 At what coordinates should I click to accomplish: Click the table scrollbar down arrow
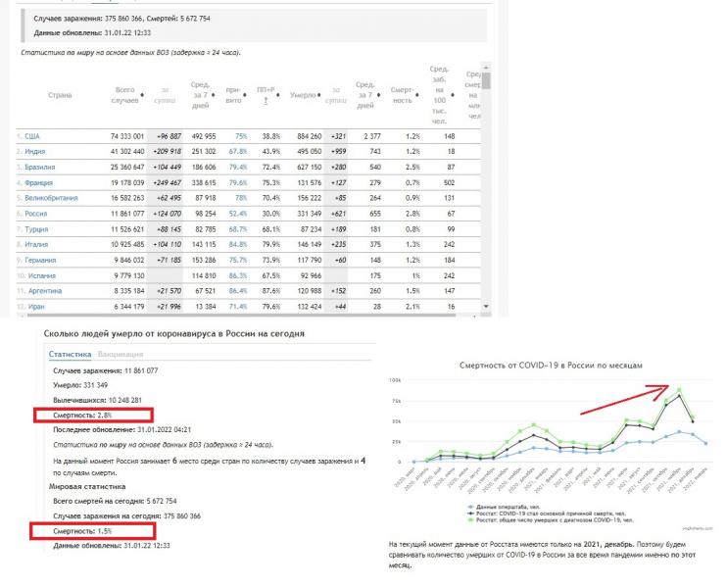(x=486, y=306)
